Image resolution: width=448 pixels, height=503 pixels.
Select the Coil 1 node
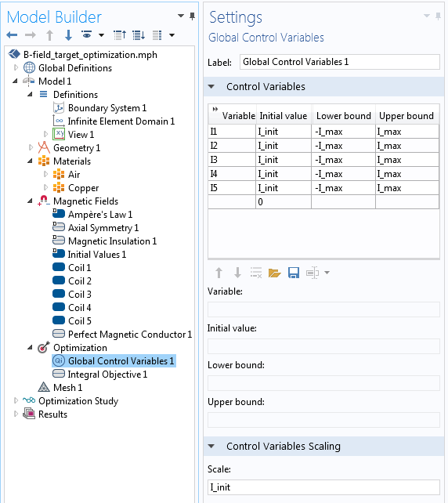[x=80, y=267]
